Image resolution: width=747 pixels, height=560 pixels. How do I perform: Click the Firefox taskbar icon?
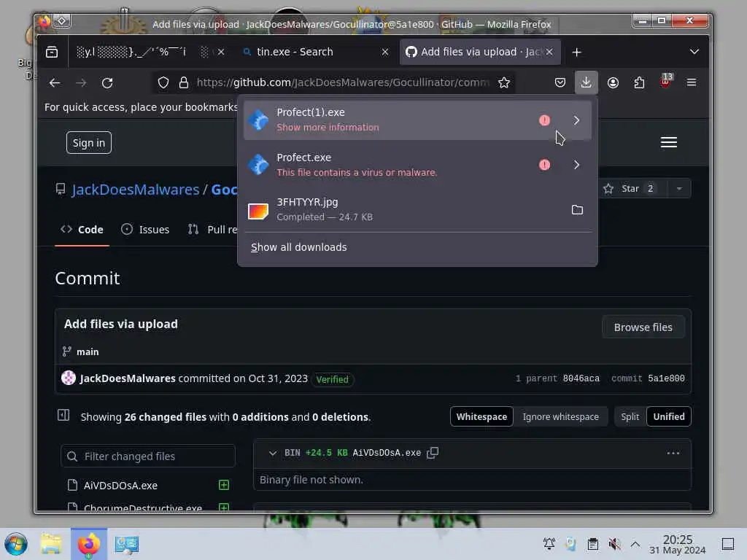tap(88, 544)
